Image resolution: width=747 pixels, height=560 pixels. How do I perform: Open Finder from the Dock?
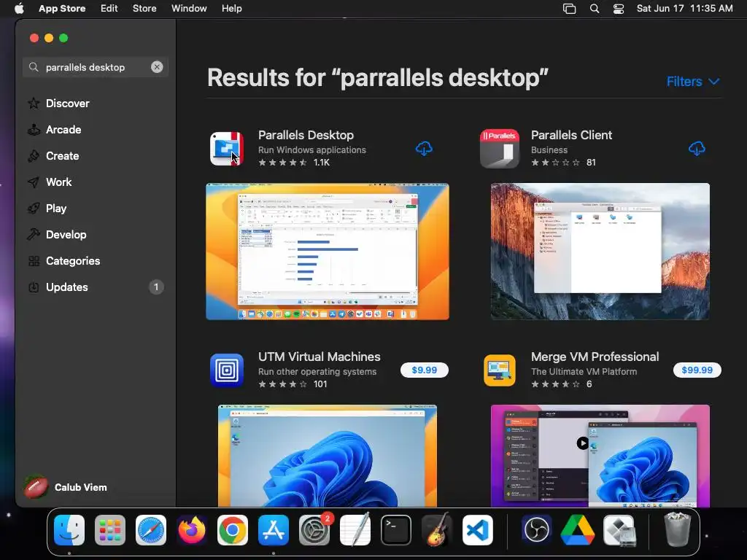pyautogui.click(x=69, y=530)
